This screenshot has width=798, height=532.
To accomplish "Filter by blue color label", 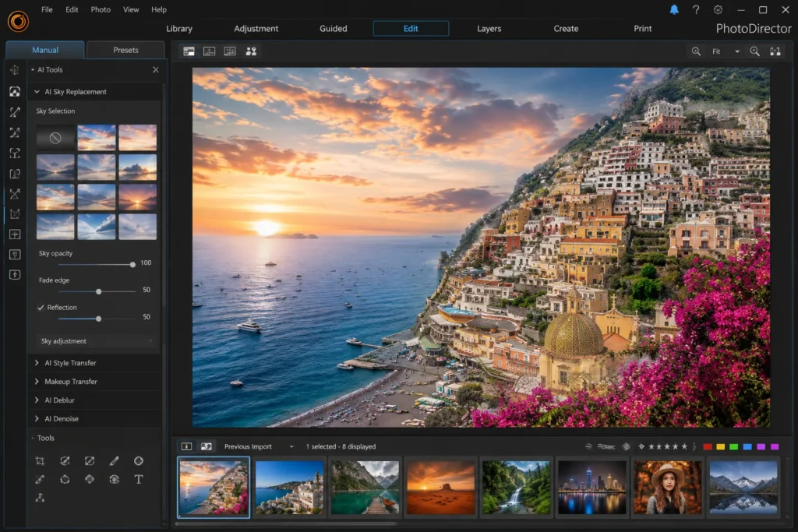I will coord(747,446).
